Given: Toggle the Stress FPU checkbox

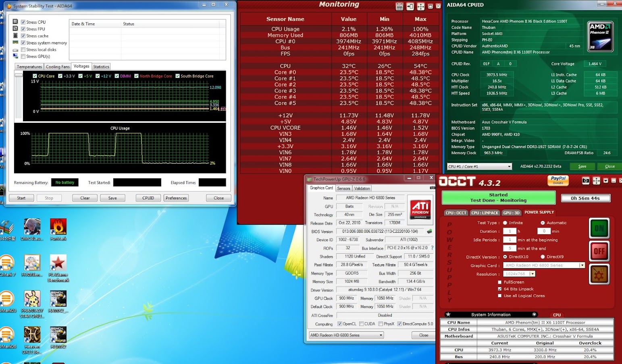Looking at the screenshot, I should [x=23, y=29].
